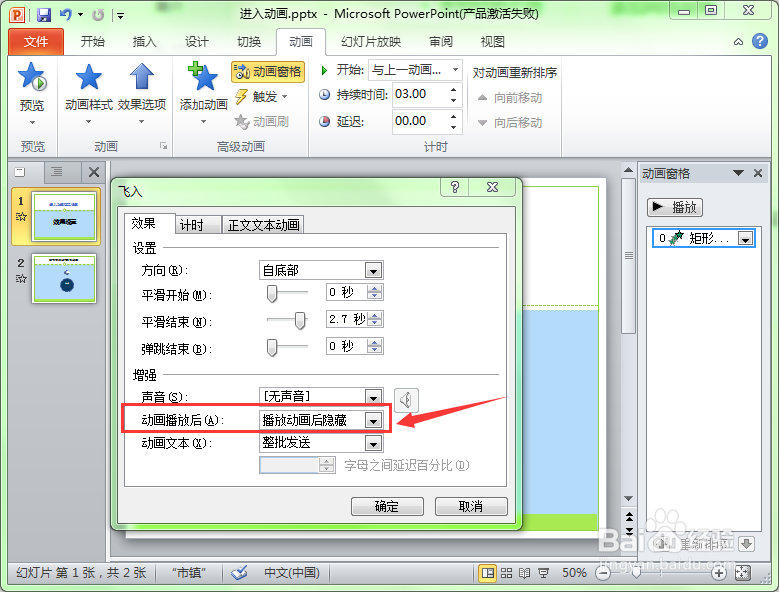Open the 文件 menu
The height and width of the screenshot is (592, 779).
point(36,42)
